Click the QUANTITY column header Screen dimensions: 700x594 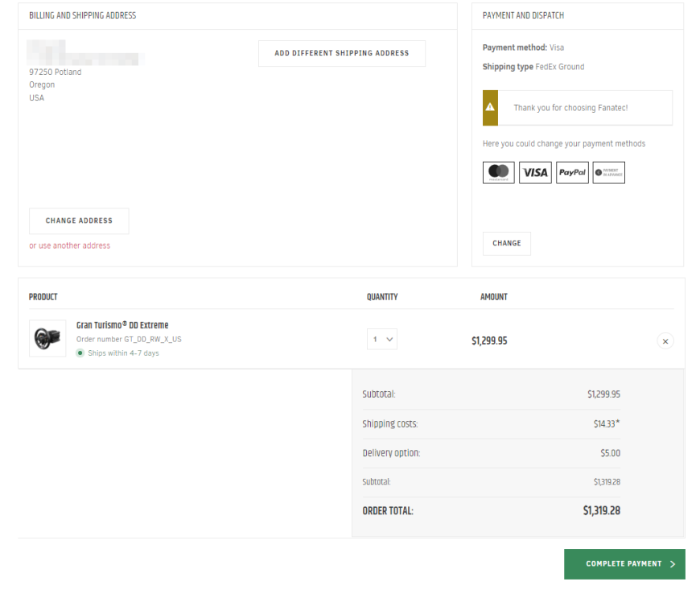pyautogui.click(x=382, y=297)
